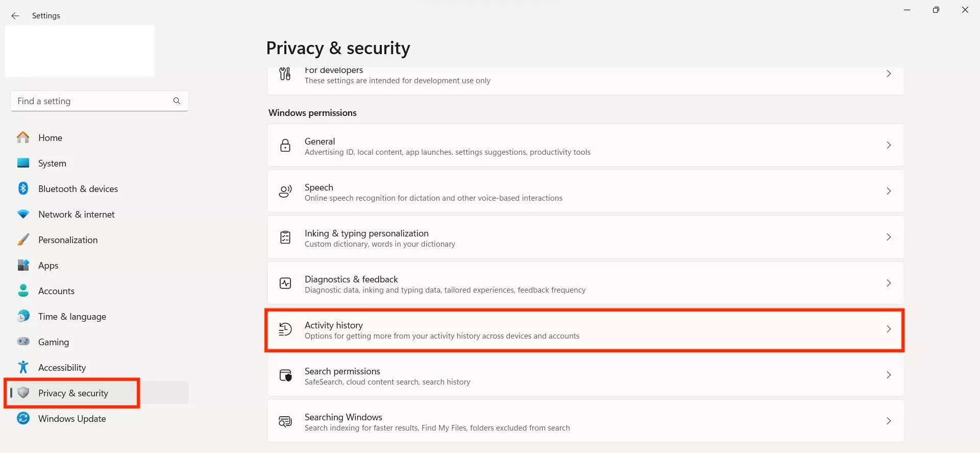Viewport: 980px width, 453px height.
Task: Click the Activity history clock icon
Action: tap(285, 329)
